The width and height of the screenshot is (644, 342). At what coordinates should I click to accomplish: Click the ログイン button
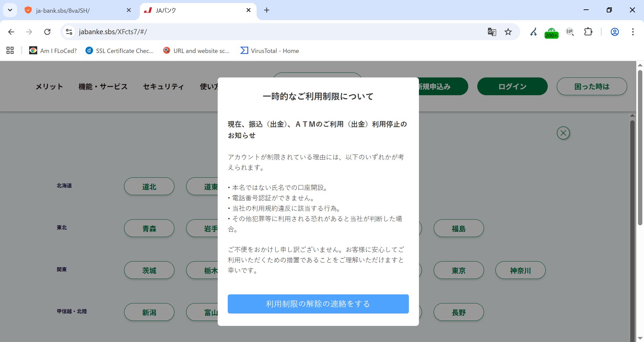click(x=513, y=87)
